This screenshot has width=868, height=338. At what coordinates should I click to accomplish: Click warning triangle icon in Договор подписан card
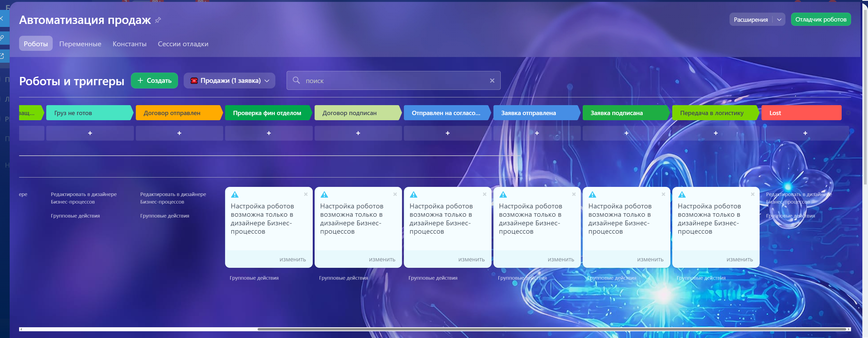324,195
